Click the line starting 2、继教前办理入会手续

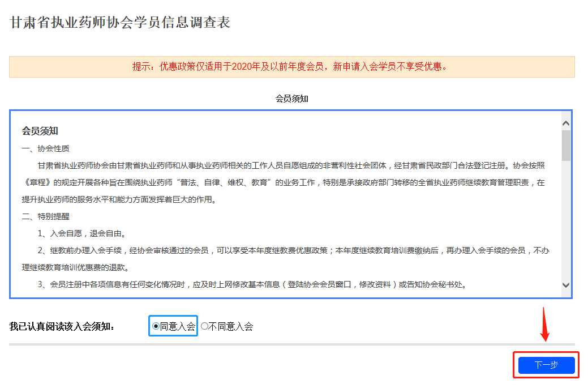point(293,250)
